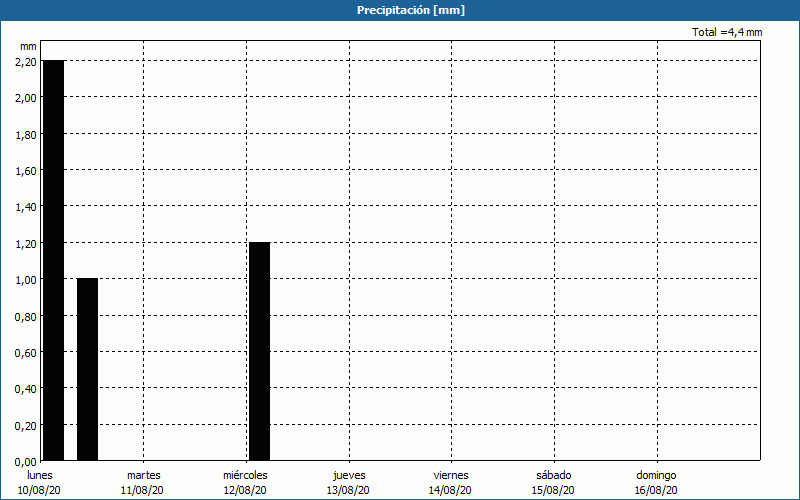Screen dimensions: 800x500
Task: Click the 'mm' unit label above the axis
Action: point(29,46)
